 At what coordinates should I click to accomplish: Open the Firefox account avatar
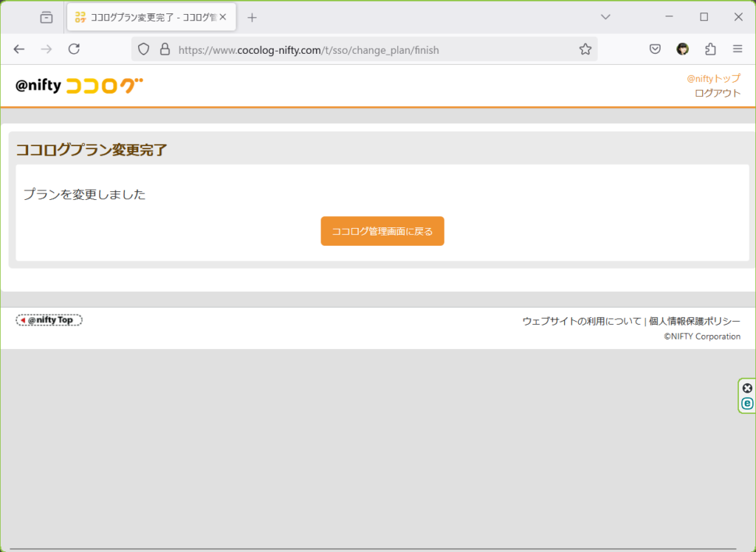[682, 49]
